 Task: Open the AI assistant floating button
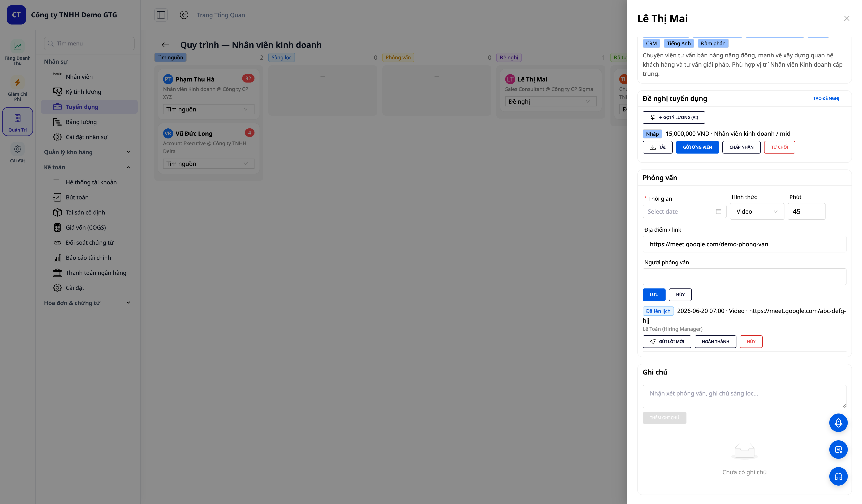pyautogui.click(x=838, y=450)
